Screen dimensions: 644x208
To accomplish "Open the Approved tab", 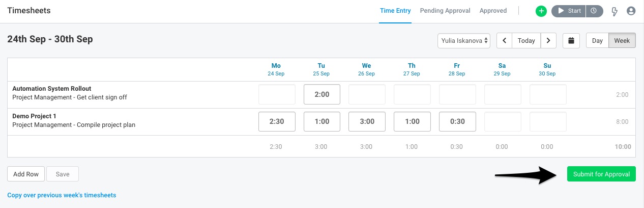I will pos(493,11).
